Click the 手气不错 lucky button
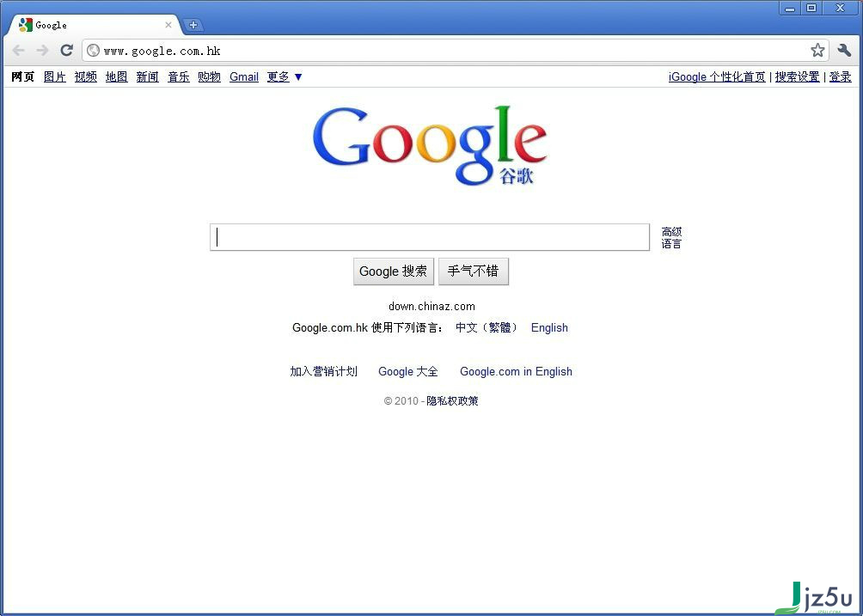The width and height of the screenshot is (863, 616). [x=474, y=271]
